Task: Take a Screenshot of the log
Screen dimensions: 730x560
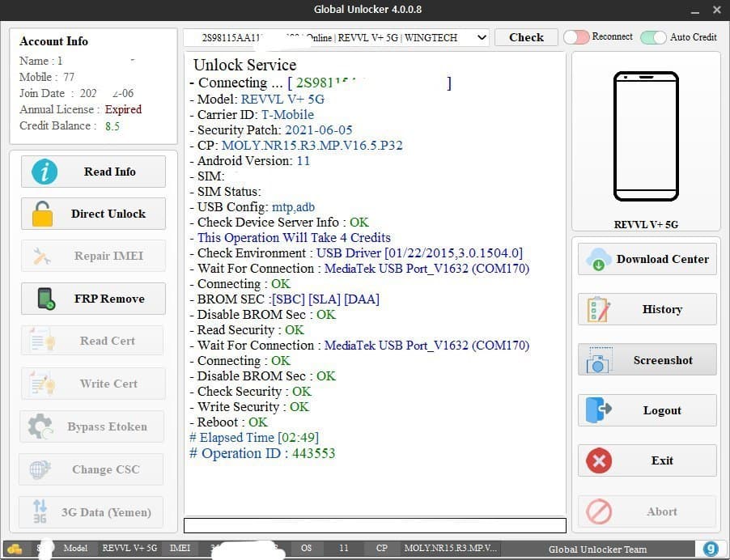Action: point(647,360)
